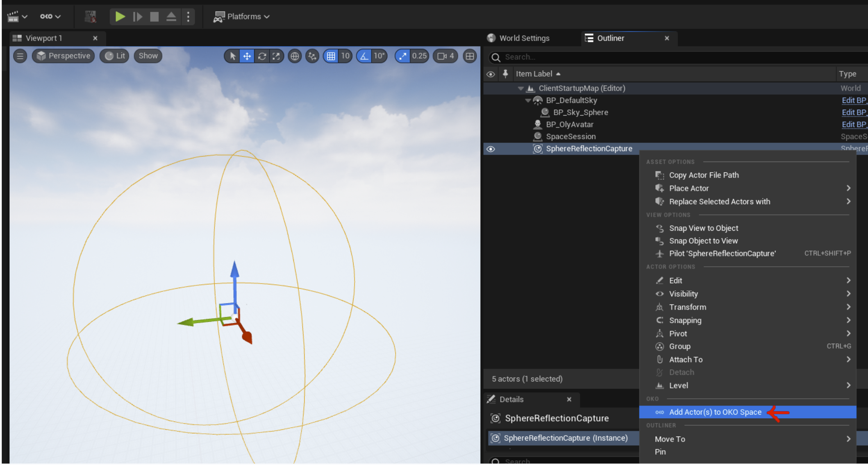Choose Add Actor(s) to OKO Space

pos(715,412)
